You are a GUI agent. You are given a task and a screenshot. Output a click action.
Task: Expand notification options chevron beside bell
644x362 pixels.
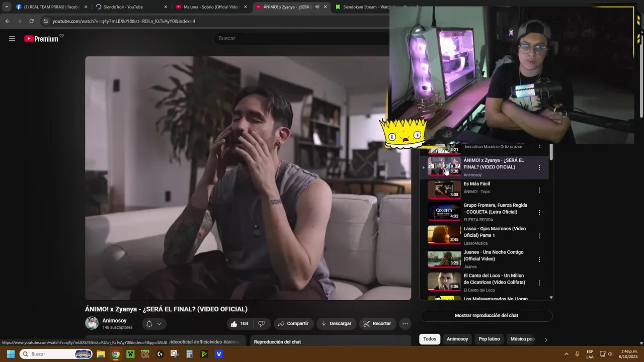(x=159, y=324)
